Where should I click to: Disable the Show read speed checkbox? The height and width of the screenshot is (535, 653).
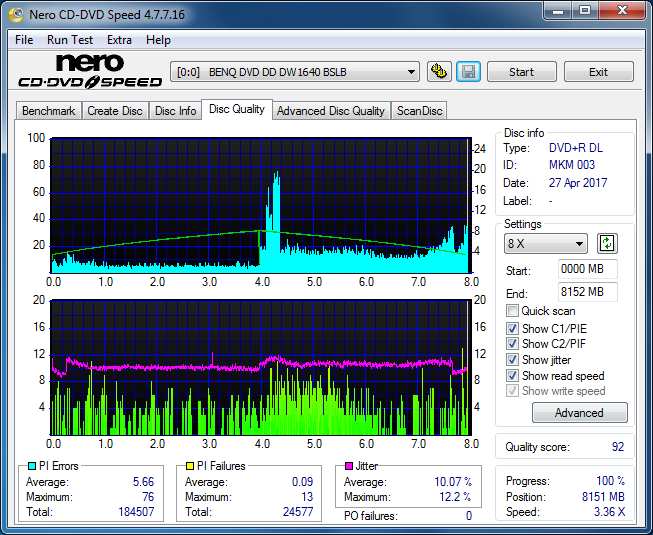(512, 376)
